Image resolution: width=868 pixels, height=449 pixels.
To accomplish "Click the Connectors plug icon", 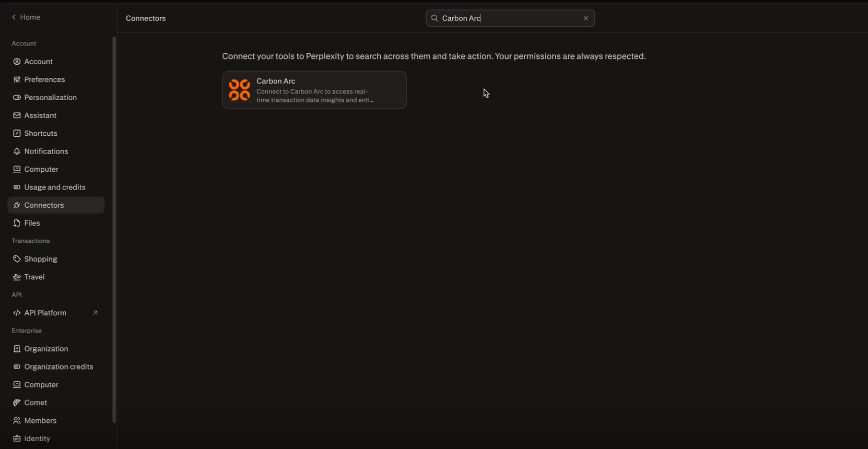I will point(17,205).
